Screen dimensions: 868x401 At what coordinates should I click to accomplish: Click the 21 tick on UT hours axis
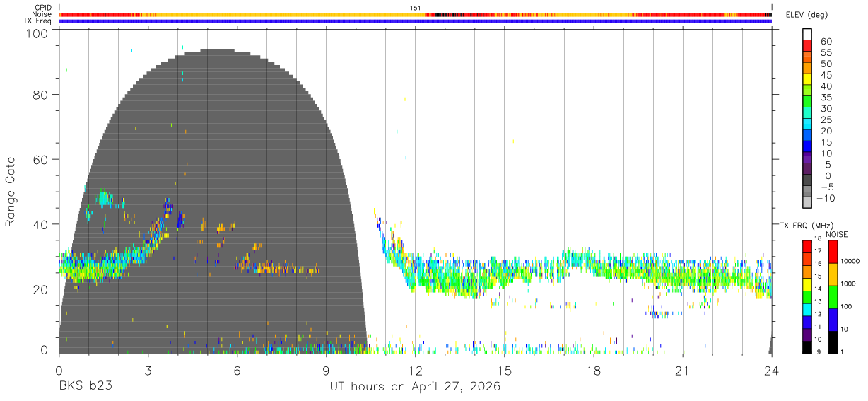683,371
